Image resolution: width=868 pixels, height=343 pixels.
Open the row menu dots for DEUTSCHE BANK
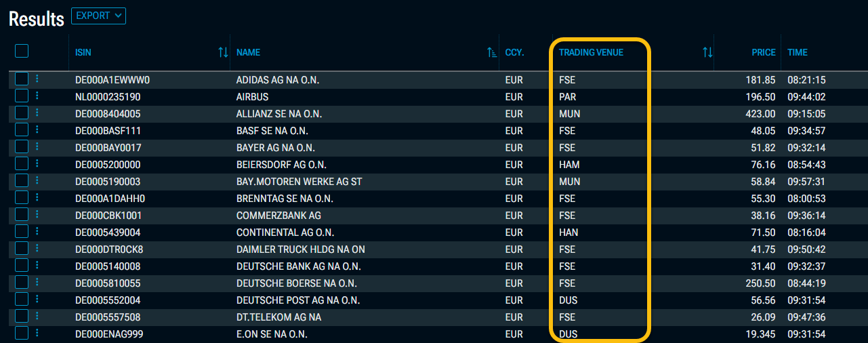(x=37, y=265)
